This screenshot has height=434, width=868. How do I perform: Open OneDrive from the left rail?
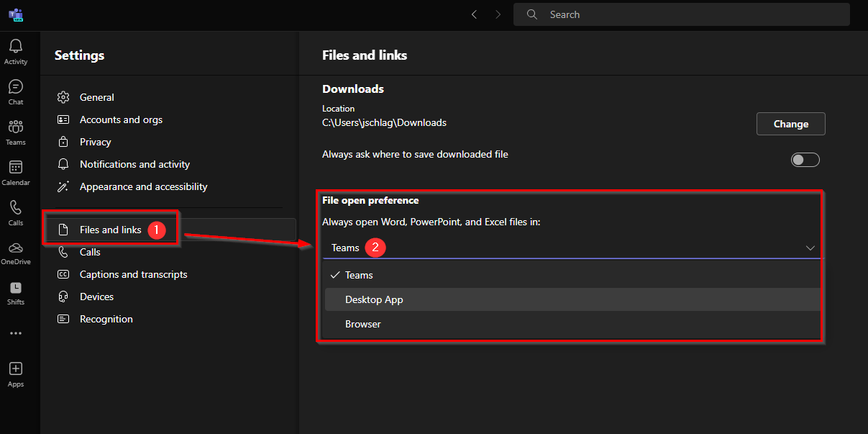coord(16,253)
